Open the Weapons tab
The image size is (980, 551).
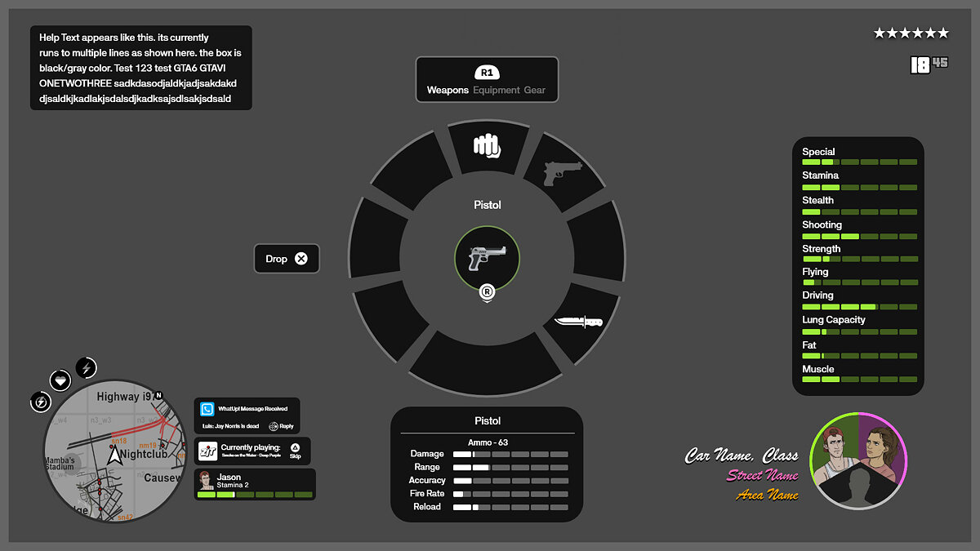pyautogui.click(x=448, y=90)
